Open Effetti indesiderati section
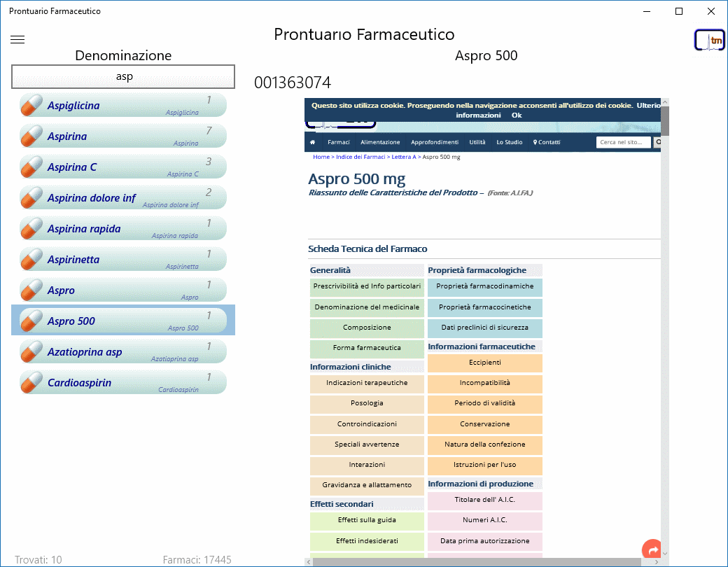The image size is (728, 567). click(367, 542)
